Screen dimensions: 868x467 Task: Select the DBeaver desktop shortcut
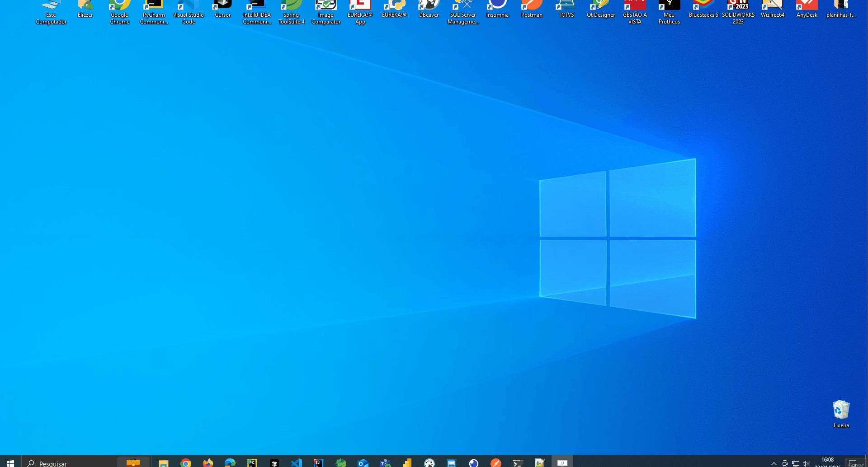pos(429,9)
